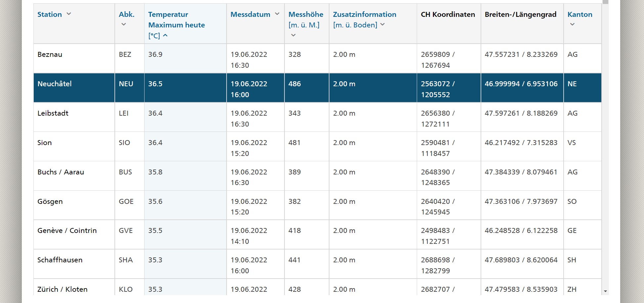
Task: Click the Sion station name cell
Action: click(x=45, y=143)
